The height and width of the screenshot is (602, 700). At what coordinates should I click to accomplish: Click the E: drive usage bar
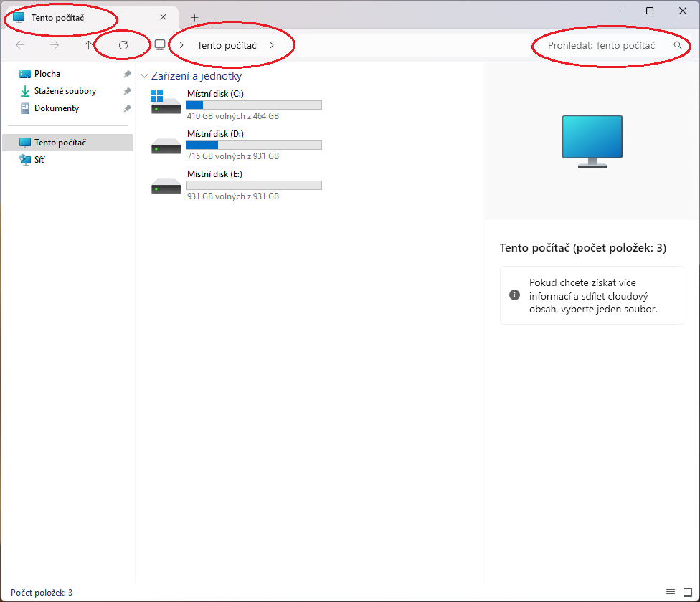click(x=254, y=185)
